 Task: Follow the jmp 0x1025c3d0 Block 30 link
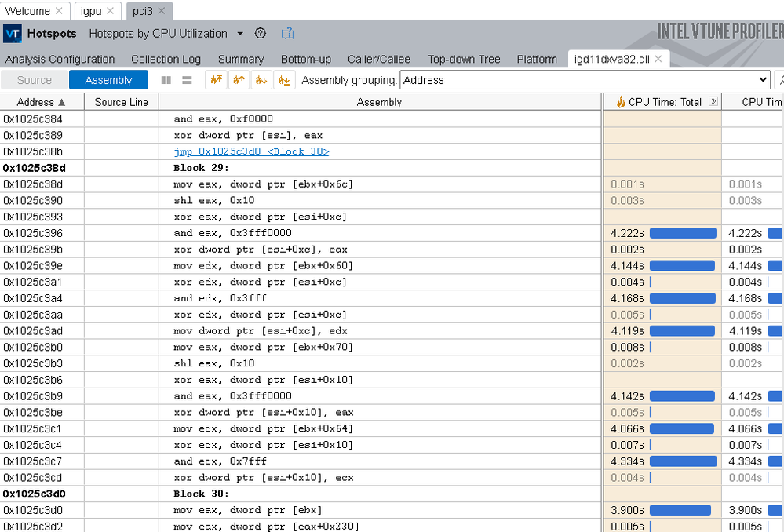click(251, 151)
